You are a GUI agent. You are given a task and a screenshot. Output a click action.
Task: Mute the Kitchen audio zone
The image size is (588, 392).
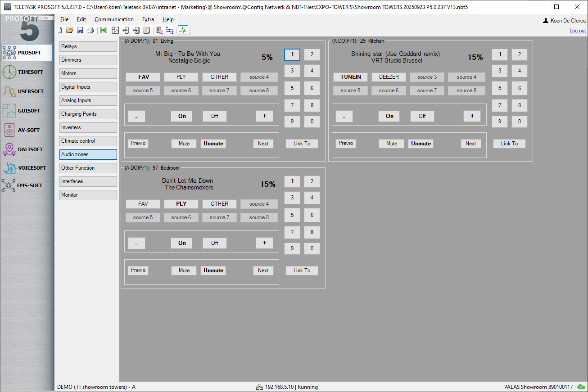(391, 144)
